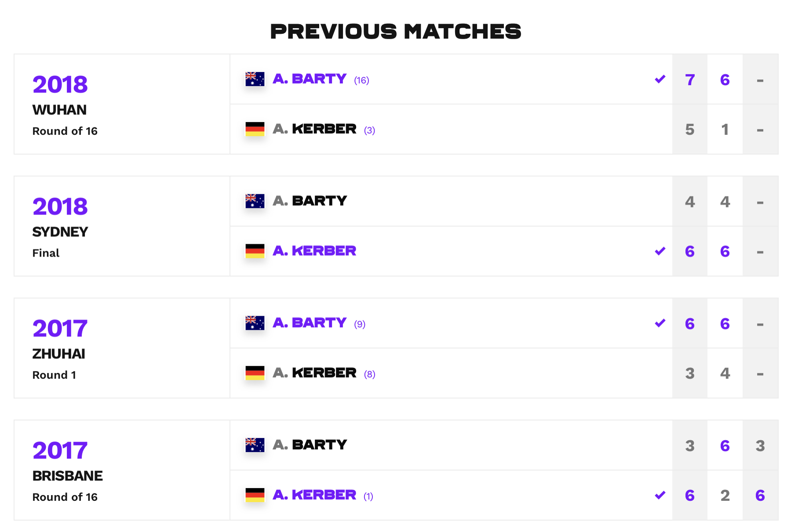
Task: Click winner checkmark for Barty in Zhuhai
Action: pos(660,323)
